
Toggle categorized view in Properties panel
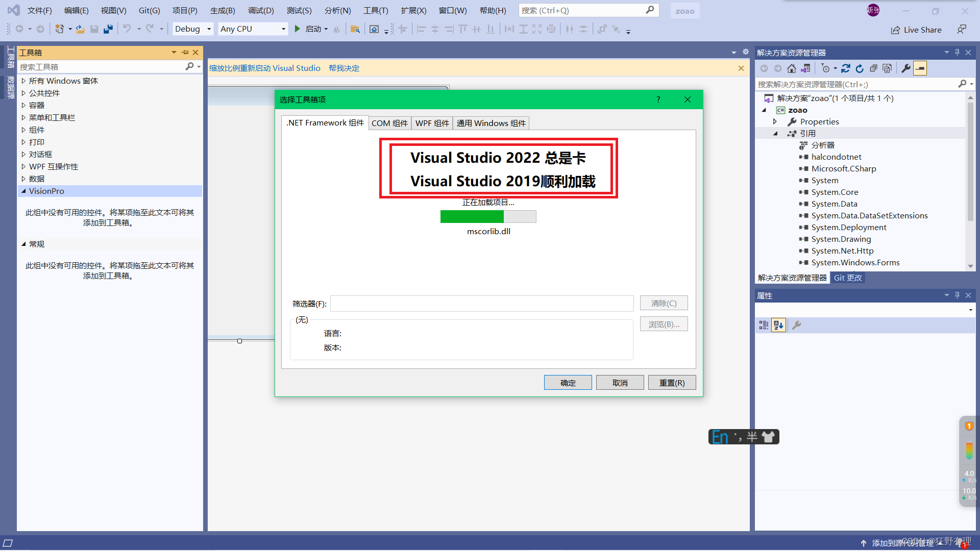coord(764,325)
